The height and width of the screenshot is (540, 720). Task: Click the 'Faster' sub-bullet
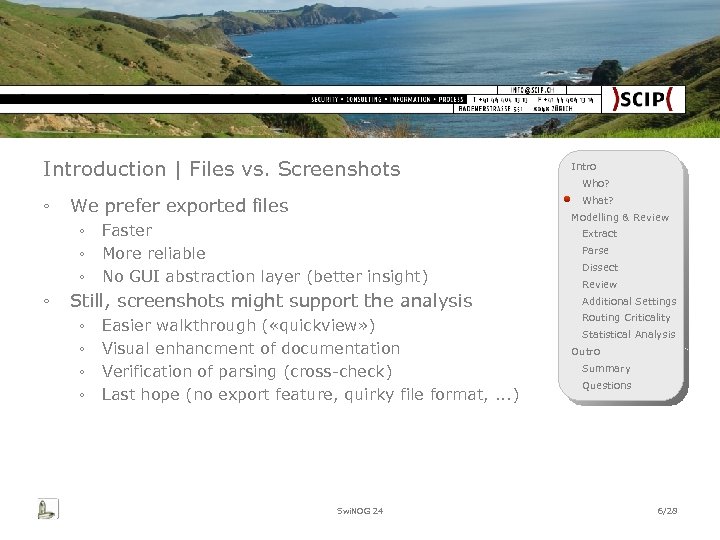point(127,231)
